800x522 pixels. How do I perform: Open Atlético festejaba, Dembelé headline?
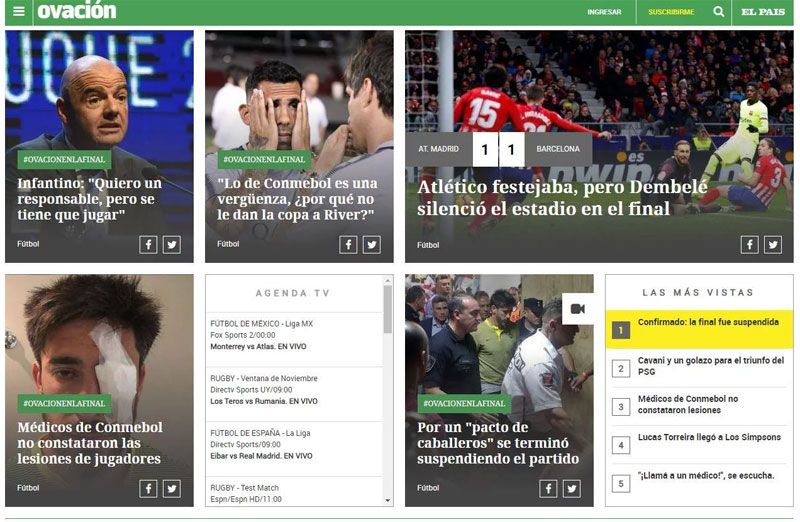[545, 198]
